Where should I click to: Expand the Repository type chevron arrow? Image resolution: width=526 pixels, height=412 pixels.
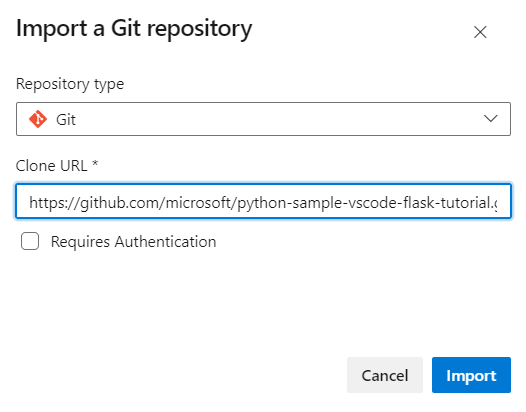490,118
